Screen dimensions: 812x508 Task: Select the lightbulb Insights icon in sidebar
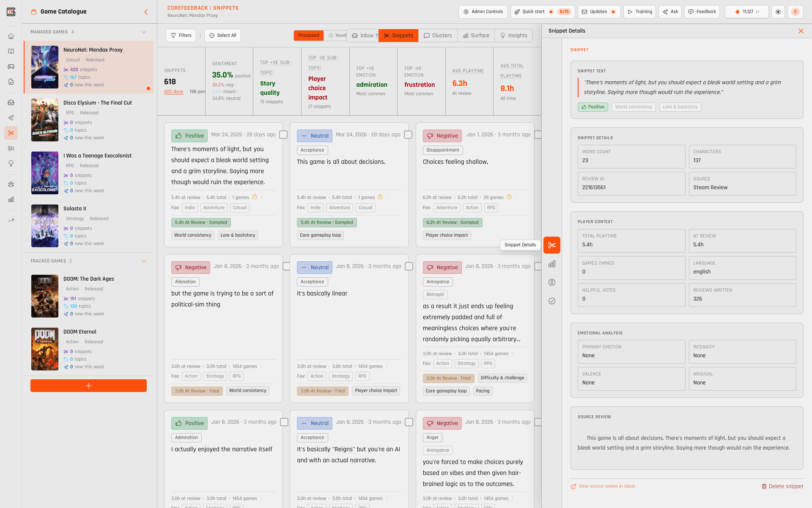click(x=11, y=163)
